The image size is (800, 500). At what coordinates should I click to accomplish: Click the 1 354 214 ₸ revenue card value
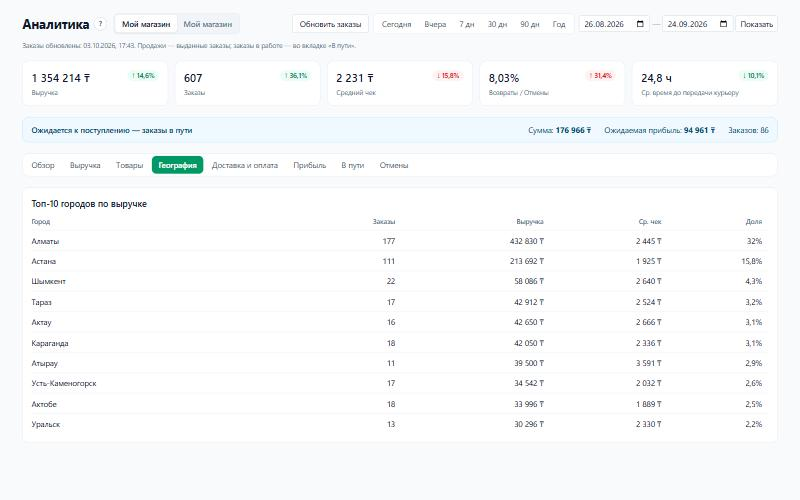tap(61, 78)
